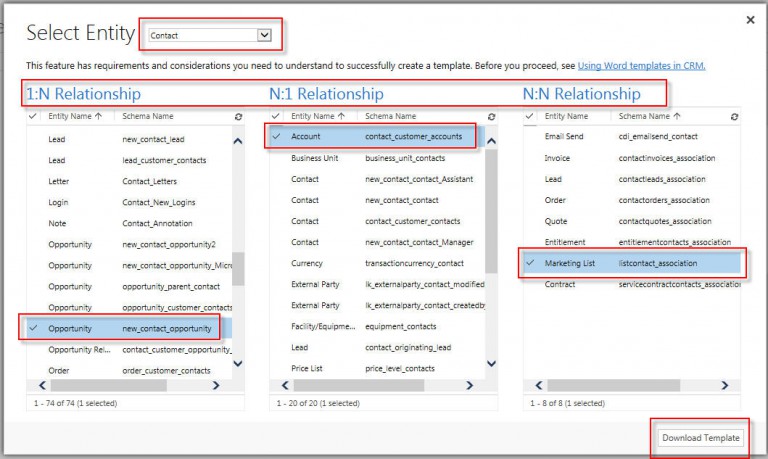This screenshot has height=459, width=768.
Task: Sort 1:N list by Entity Name column
Action: point(75,116)
